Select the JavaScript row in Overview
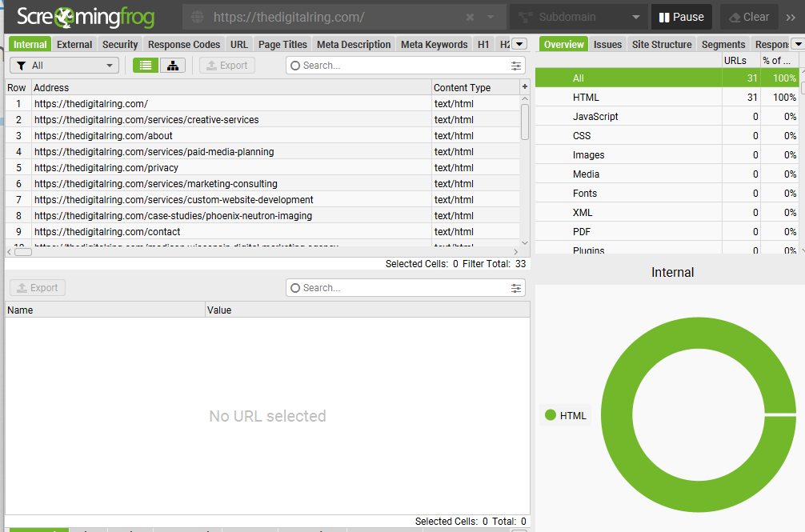This screenshot has width=805, height=532. [x=667, y=117]
